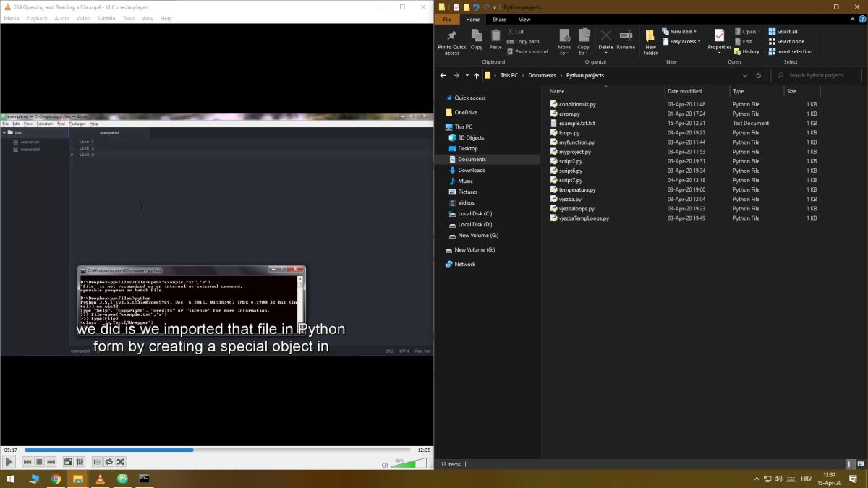Toggle VLC fullscreen video mode

point(68,461)
